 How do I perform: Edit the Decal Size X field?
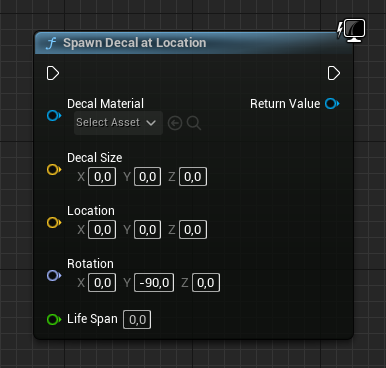(x=102, y=177)
